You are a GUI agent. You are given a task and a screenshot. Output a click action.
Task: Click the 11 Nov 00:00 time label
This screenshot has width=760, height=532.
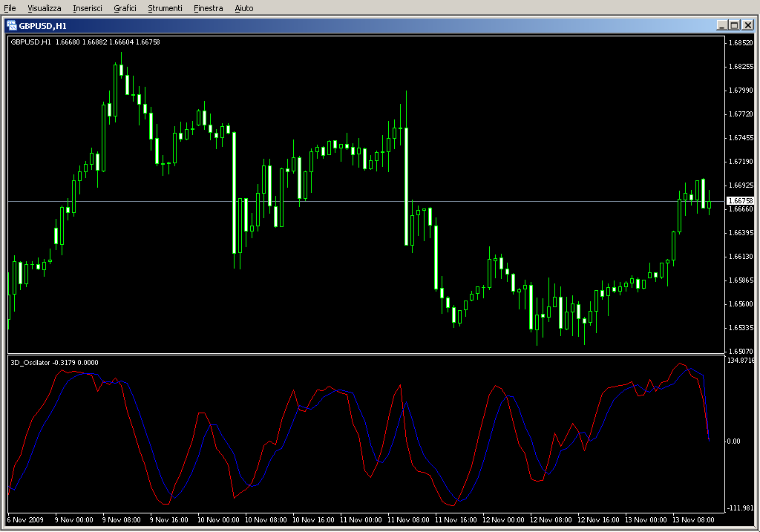361,519
